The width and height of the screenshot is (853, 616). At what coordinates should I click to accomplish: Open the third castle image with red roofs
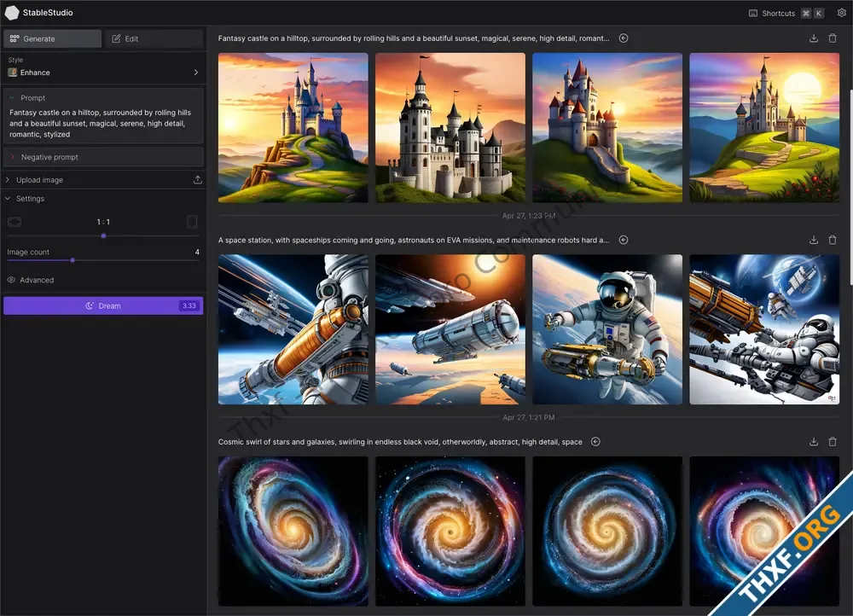pyautogui.click(x=607, y=128)
